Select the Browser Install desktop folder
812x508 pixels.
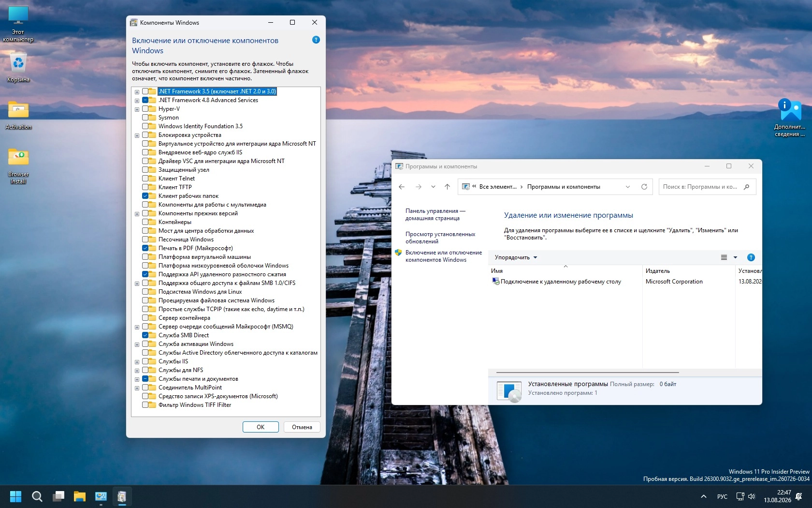tap(18, 166)
